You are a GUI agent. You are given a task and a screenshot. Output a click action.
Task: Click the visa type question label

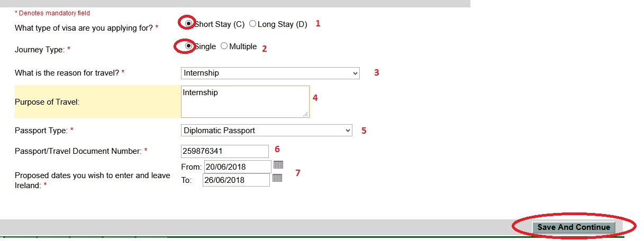(84, 27)
